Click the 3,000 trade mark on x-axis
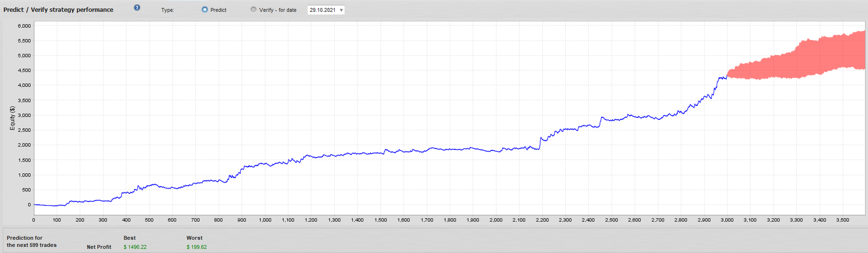This screenshot has height=253, width=868. [727, 220]
